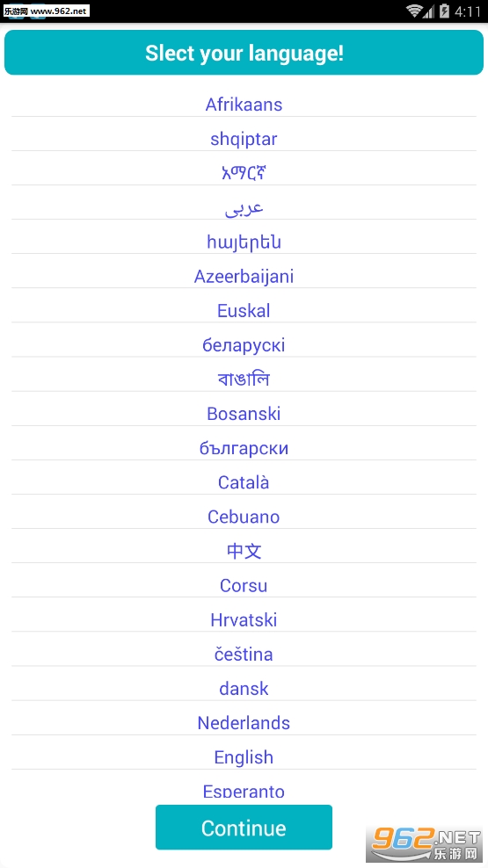Select Afrikaans from the language list
The image size is (488, 868).
[x=244, y=104]
